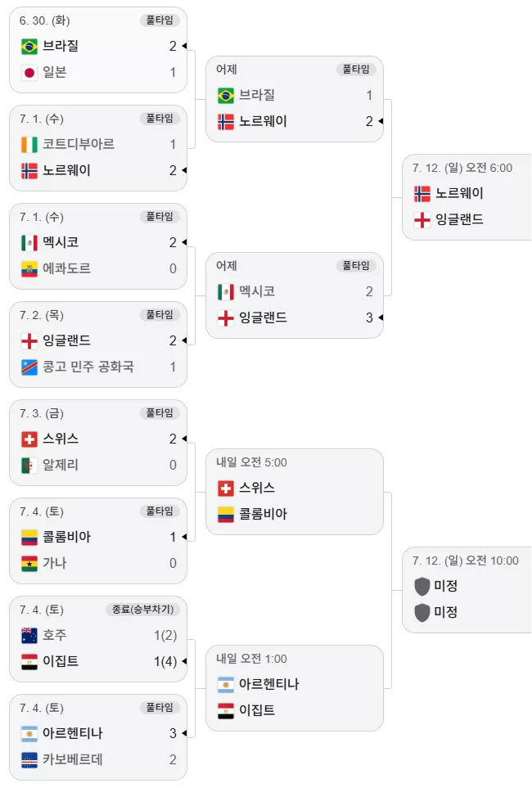
Task: Click the Ghana flag icon
Action: (x=29, y=563)
